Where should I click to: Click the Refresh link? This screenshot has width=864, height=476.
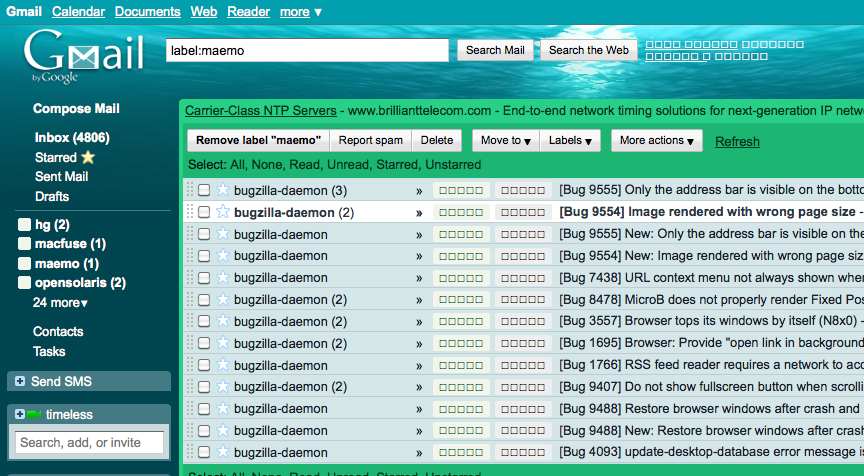pos(737,142)
